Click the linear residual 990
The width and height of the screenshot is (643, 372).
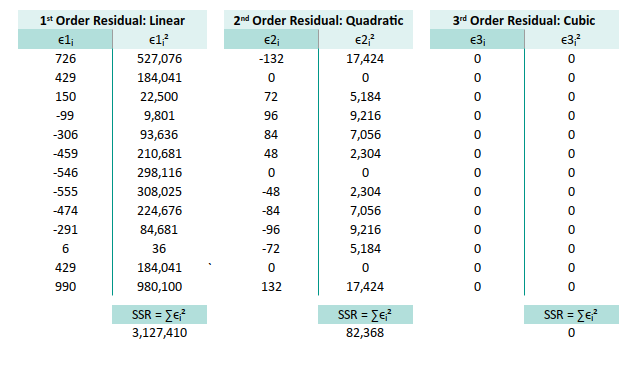pos(66,286)
